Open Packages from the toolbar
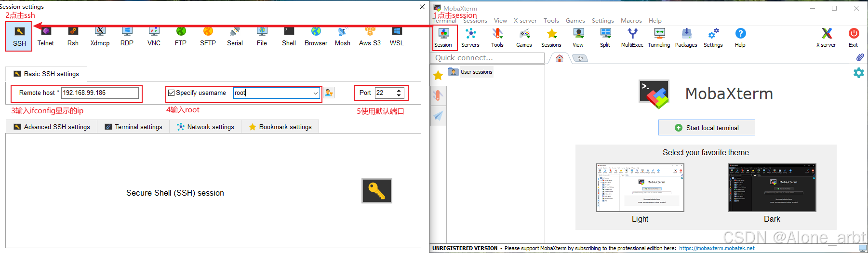The image size is (868, 253). (x=686, y=38)
